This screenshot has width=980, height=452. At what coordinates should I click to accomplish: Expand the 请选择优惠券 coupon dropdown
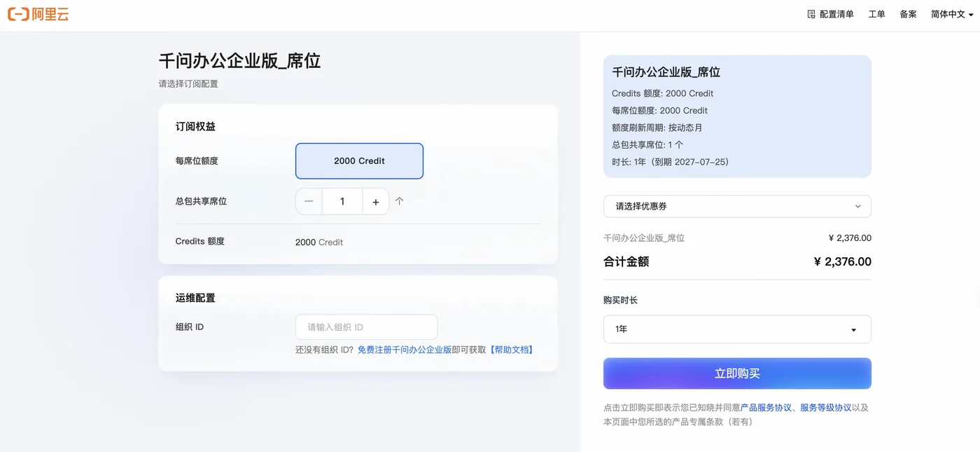click(737, 207)
